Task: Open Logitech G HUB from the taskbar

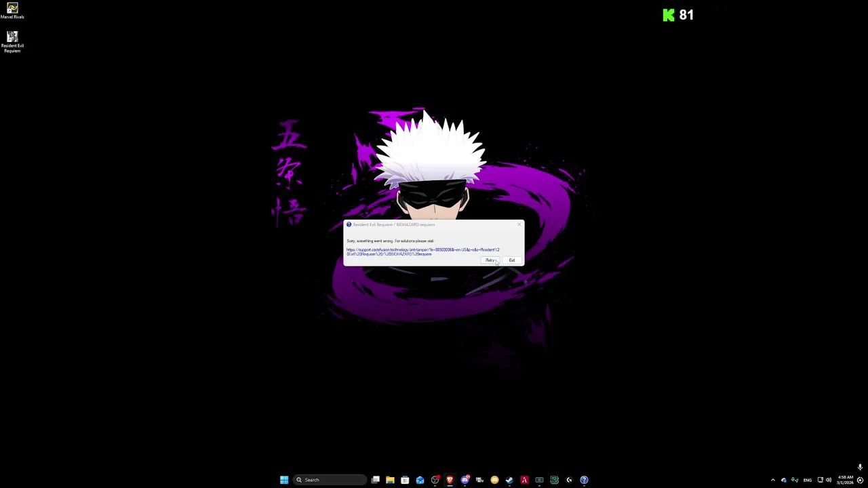Action: [x=569, y=480]
